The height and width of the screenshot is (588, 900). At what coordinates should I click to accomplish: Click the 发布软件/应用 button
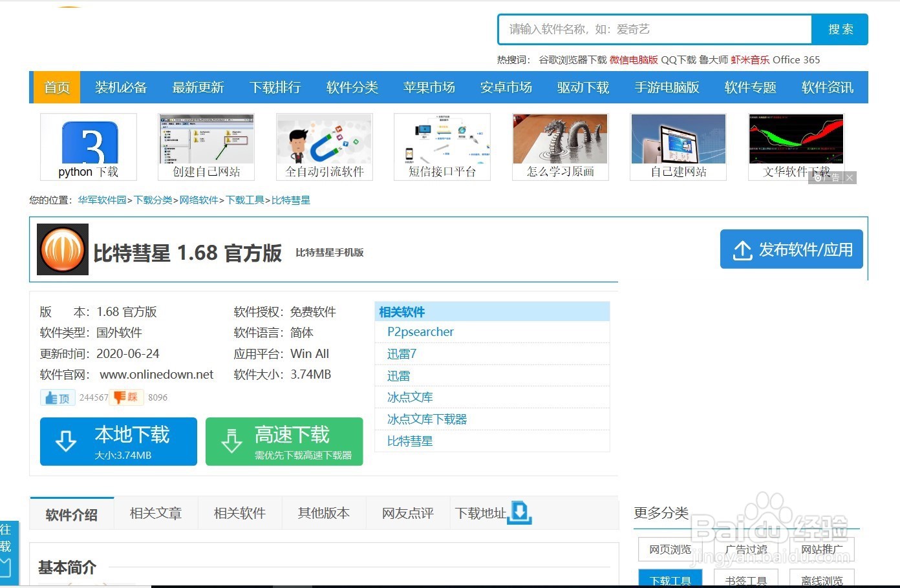pos(791,249)
